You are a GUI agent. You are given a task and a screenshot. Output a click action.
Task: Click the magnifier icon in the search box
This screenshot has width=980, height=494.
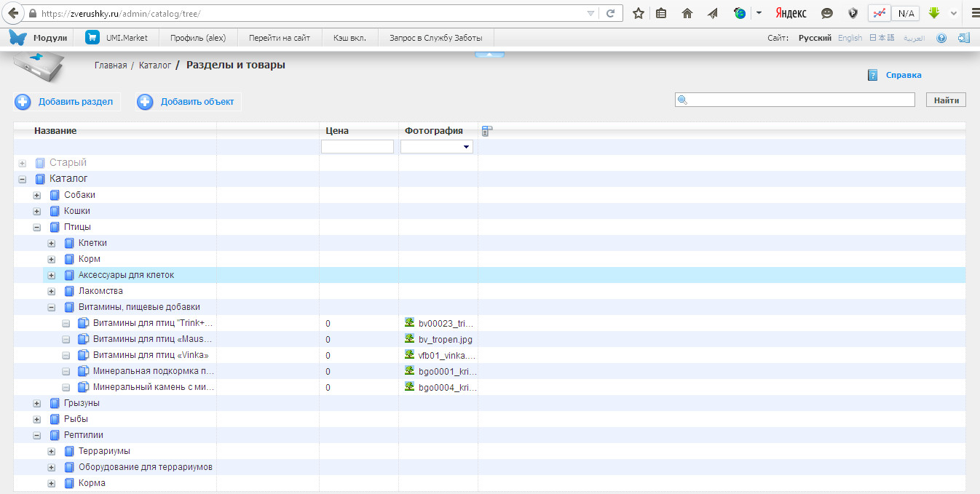(682, 100)
